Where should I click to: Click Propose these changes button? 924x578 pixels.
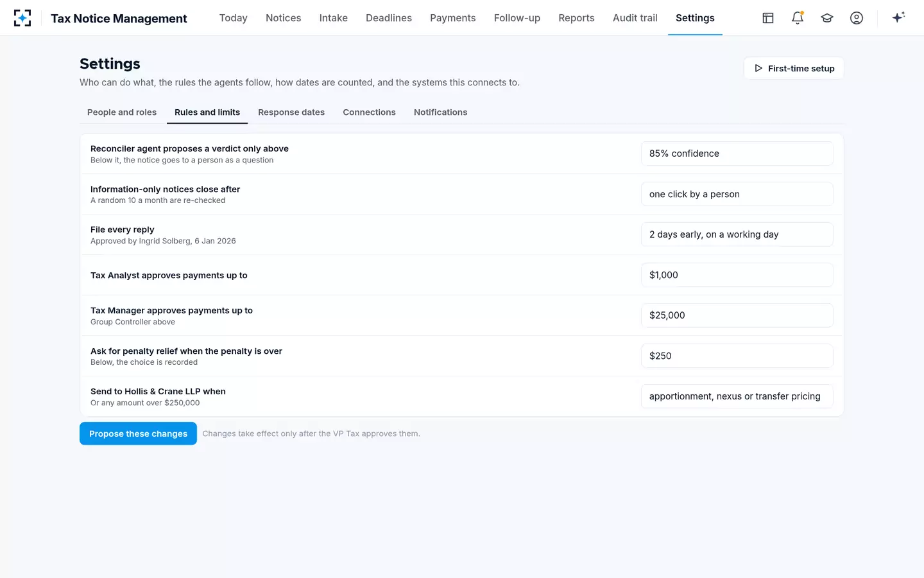tap(138, 433)
